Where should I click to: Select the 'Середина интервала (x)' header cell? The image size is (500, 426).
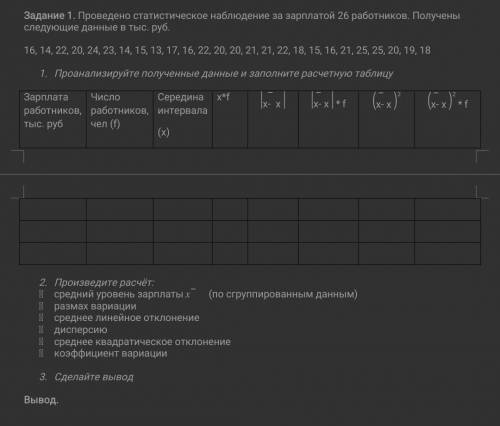183,119
